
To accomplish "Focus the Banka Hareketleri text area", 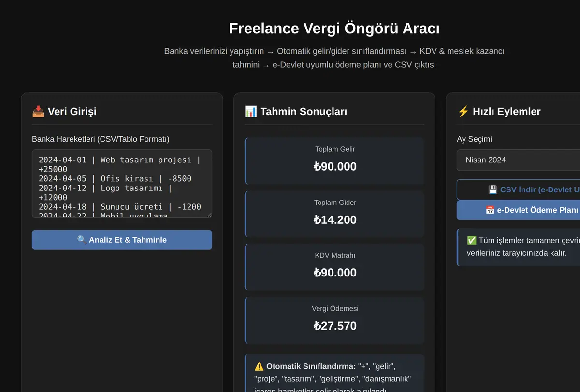I will tap(122, 184).
